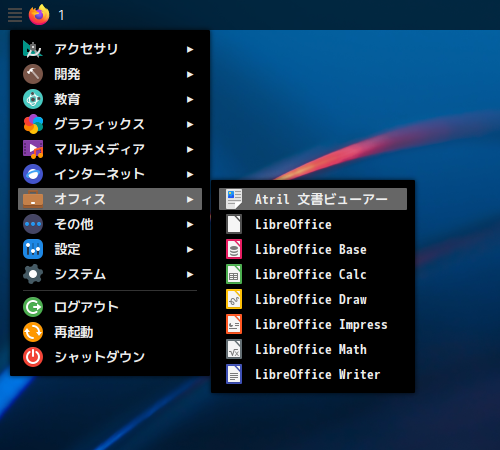This screenshot has height=450, width=500.
Task: Open the 開発 menu entry
Action: point(110,74)
